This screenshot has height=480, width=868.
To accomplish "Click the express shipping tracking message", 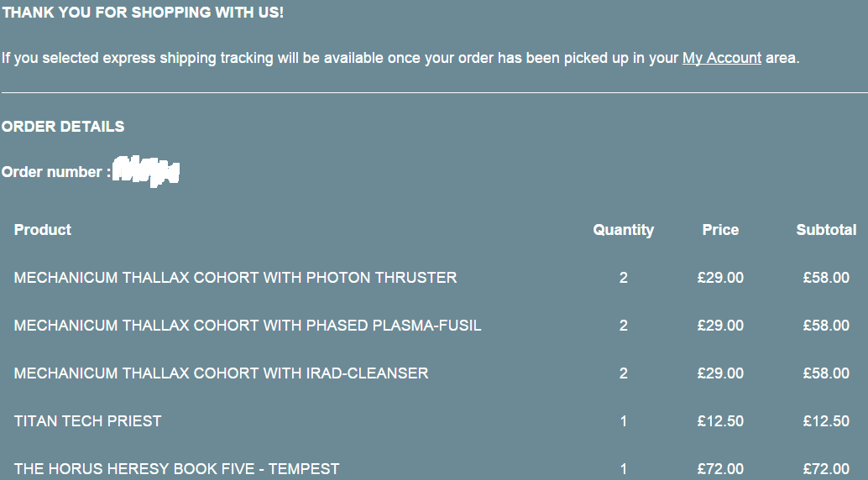I will point(336,59).
